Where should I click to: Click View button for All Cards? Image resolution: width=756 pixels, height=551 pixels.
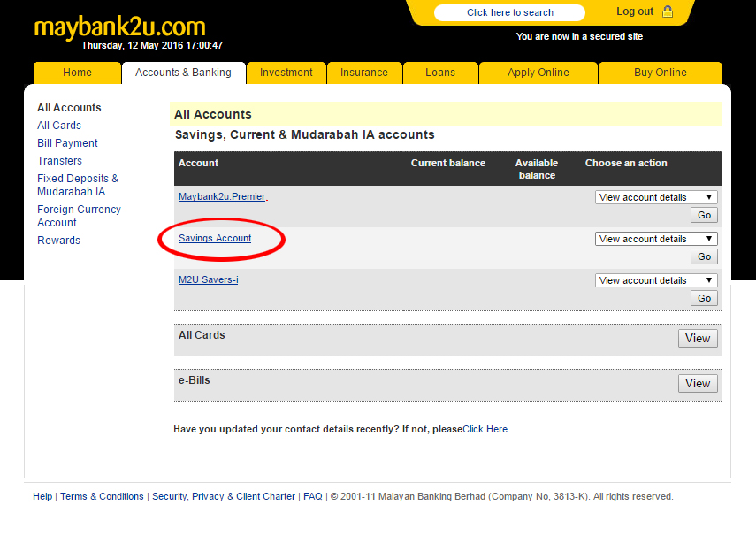click(x=697, y=338)
